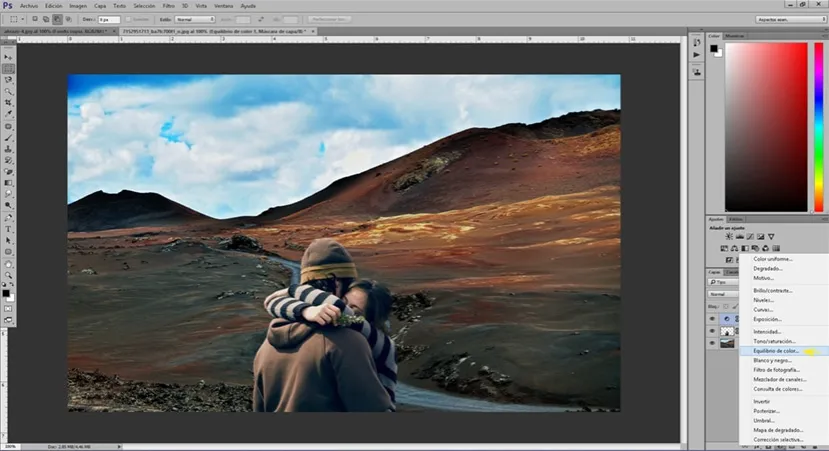The height and width of the screenshot is (451, 829).
Task: Select the Eyedropper tool
Action: point(9,114)
